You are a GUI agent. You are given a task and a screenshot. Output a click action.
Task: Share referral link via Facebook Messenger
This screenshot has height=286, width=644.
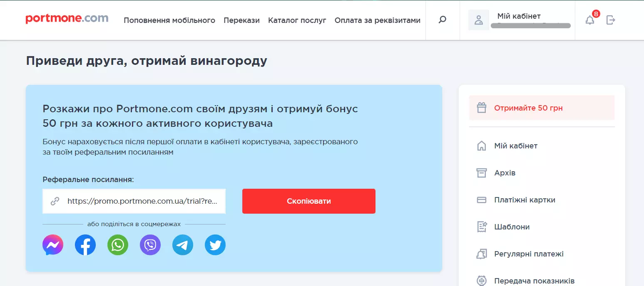pos(52,245)
